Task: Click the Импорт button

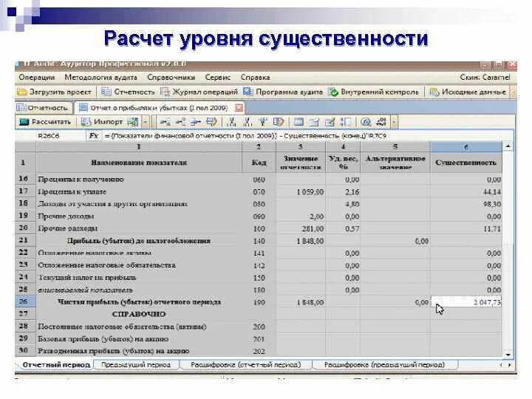Action: click(x=102, y=122)
